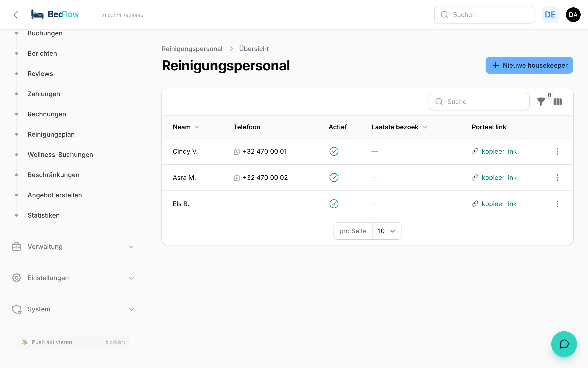Open the DA user avatar menu
Image resolution: width=588 pixels, height=368 pixels.
tap(573, 14)
